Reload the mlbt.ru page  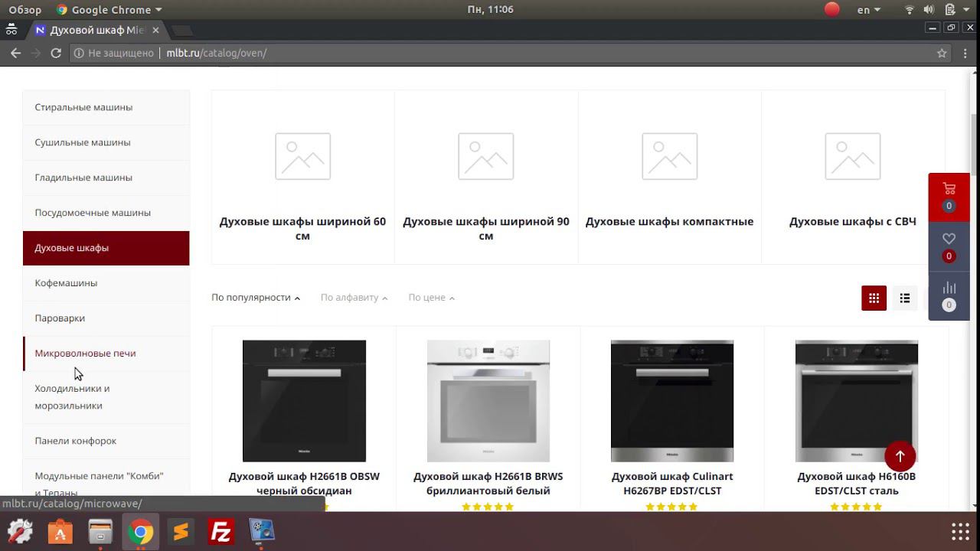tap(56, 53)
